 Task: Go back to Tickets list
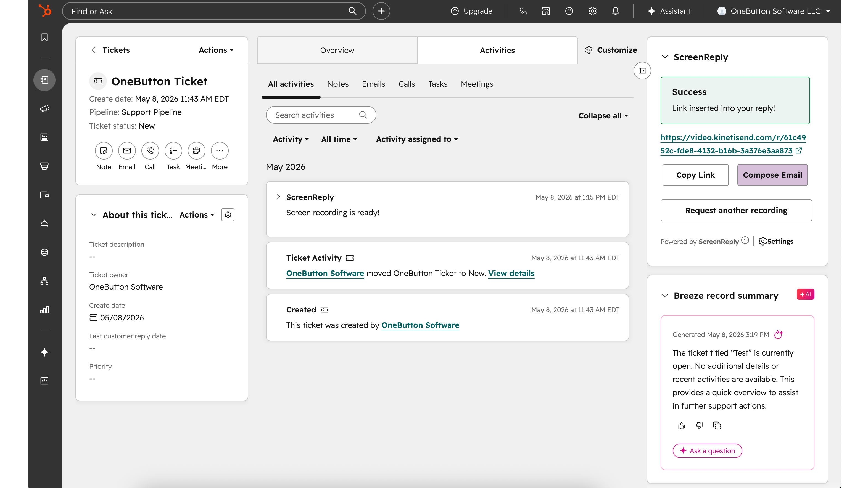[x=110, y=50]
